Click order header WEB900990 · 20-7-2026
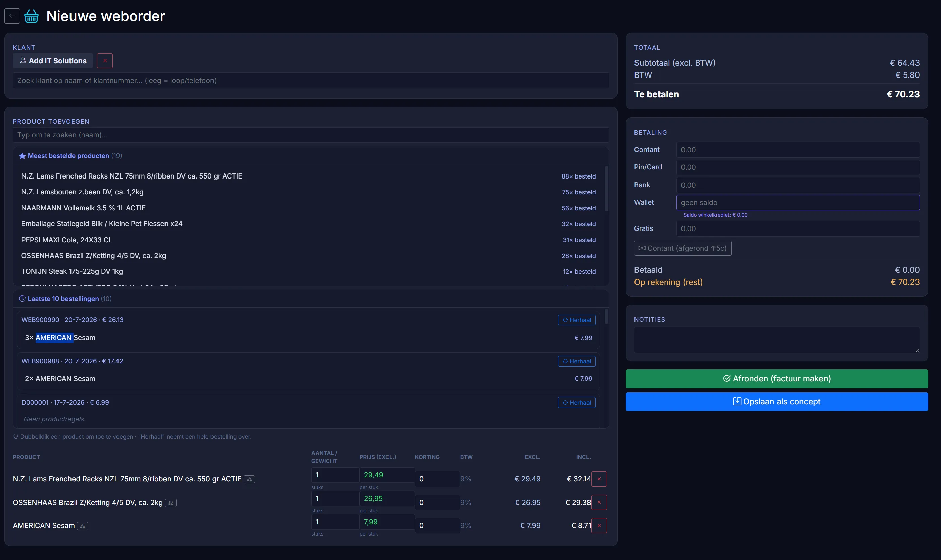The image size is (941, 560). 73,320
